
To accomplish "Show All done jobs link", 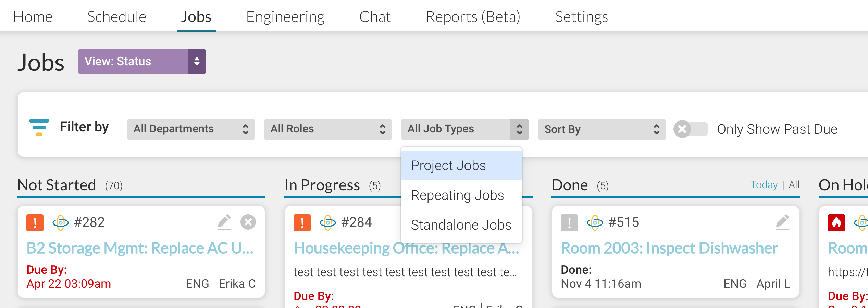I will (x=794, y=185).
